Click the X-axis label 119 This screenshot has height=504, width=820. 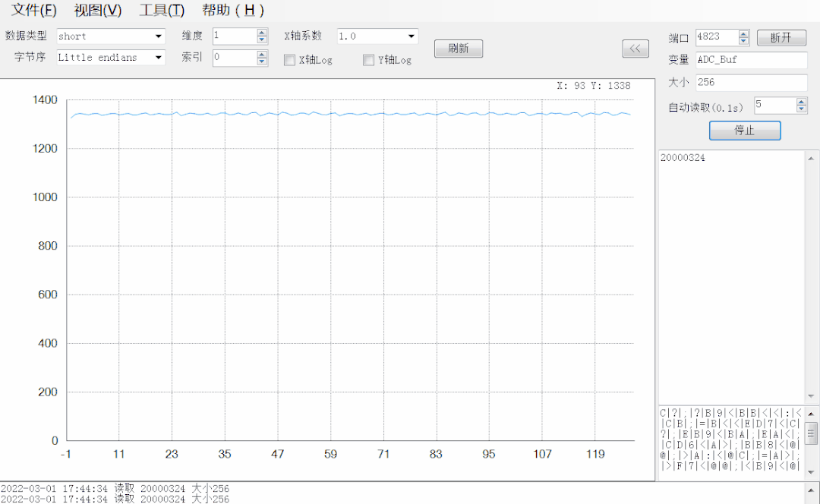click(x=595, y=454)
